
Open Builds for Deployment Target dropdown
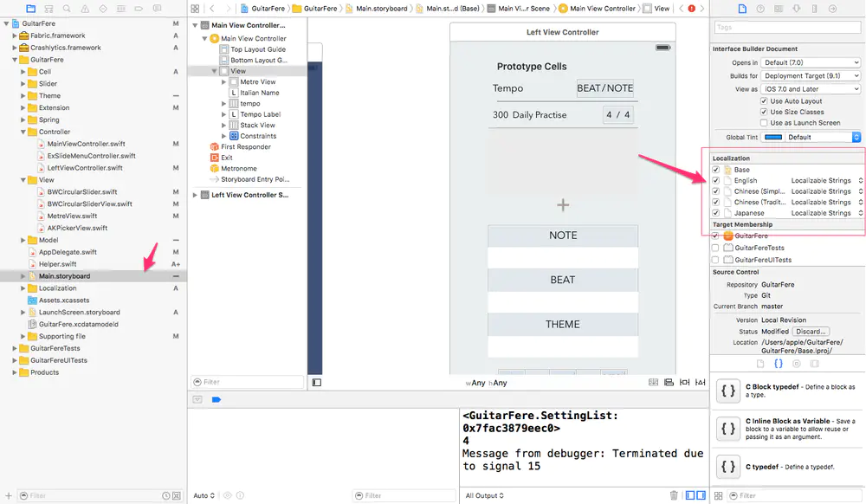click(811, 75)
